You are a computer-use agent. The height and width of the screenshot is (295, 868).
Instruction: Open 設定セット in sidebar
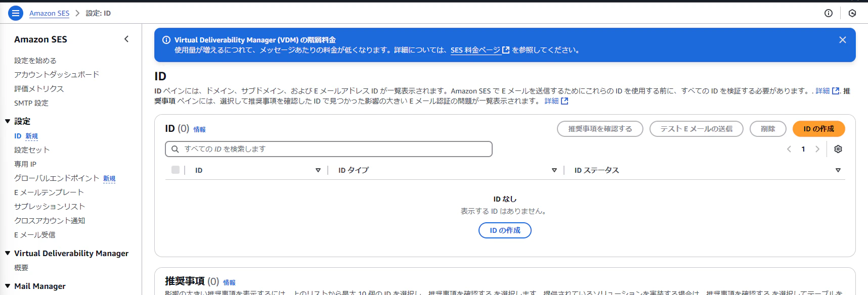pos(32,150)
